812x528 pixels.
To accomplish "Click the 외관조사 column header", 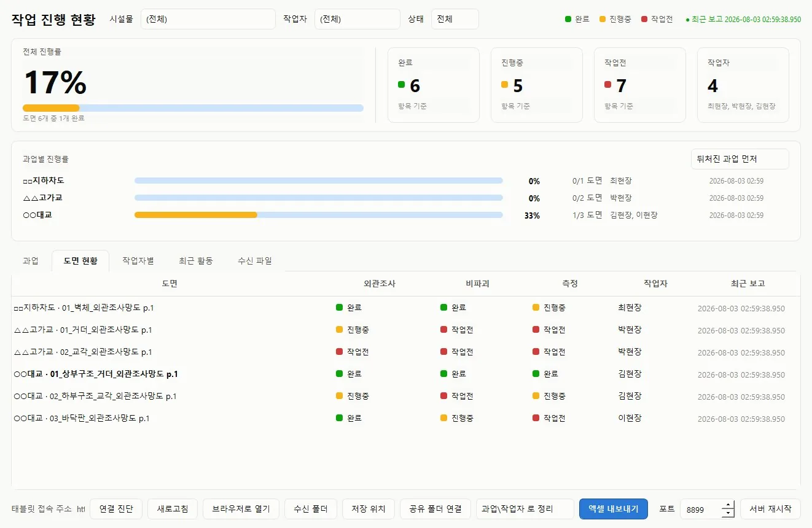I will pos(380,284).
